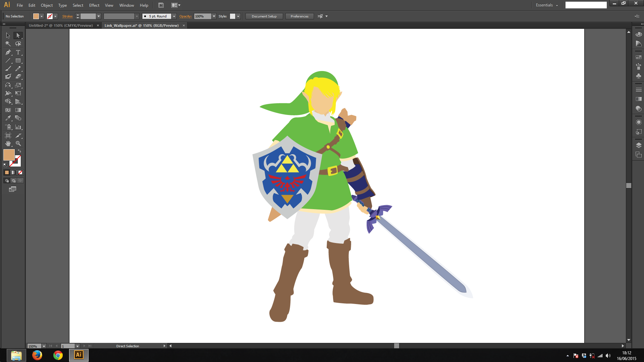Select the Pencil tool

coord(18,68)
